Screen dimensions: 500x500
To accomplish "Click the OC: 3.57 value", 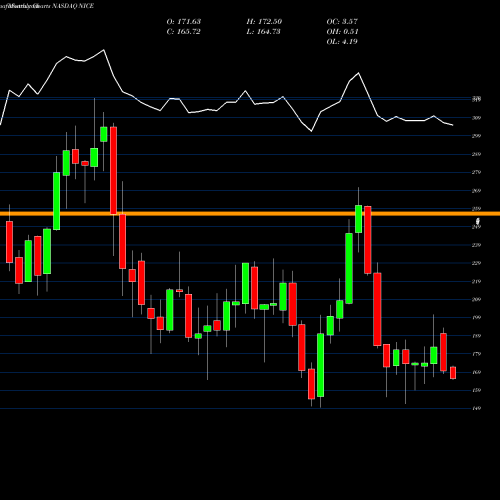I will 342,22.
